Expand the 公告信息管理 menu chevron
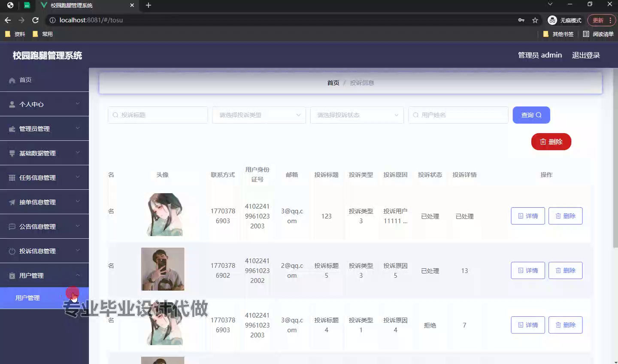 click(x=78, y=226)
